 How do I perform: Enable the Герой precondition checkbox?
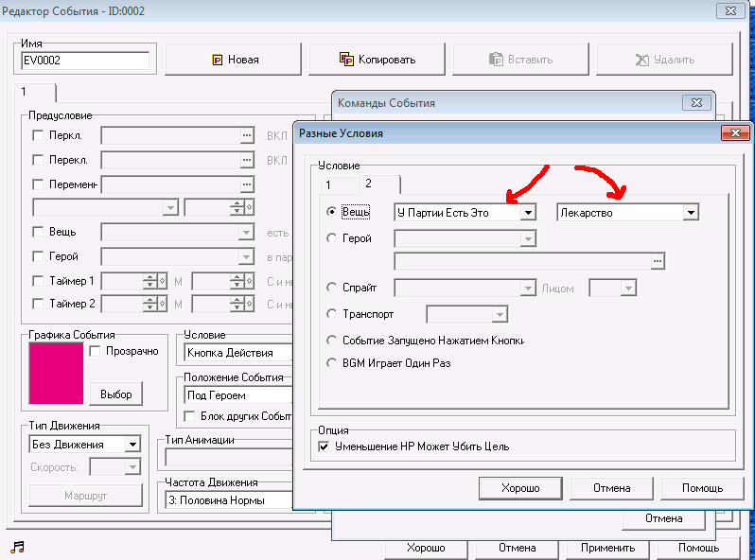38,256
